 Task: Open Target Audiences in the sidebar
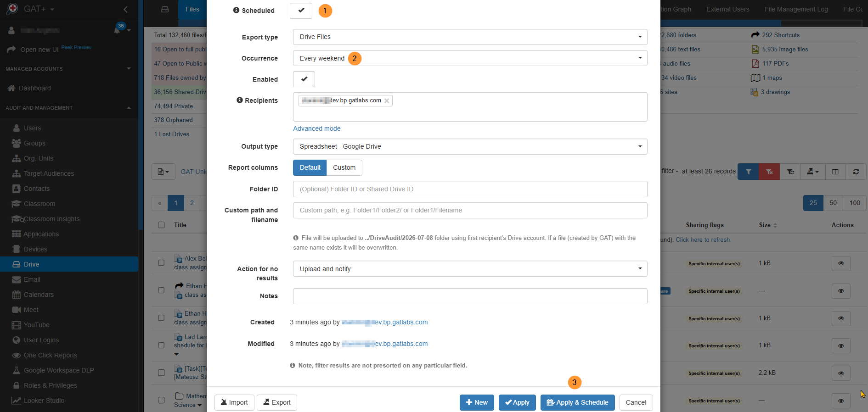[x=49, y=173]
